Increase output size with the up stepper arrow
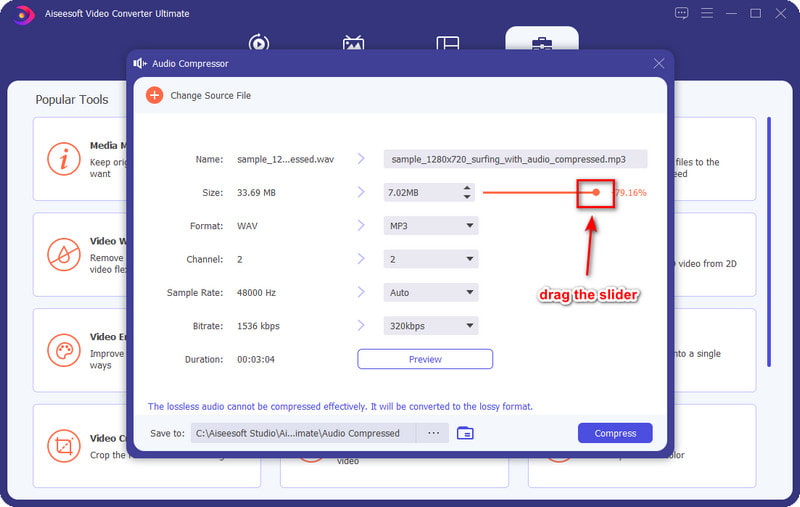Screen dimensions: 800x507 467,187
